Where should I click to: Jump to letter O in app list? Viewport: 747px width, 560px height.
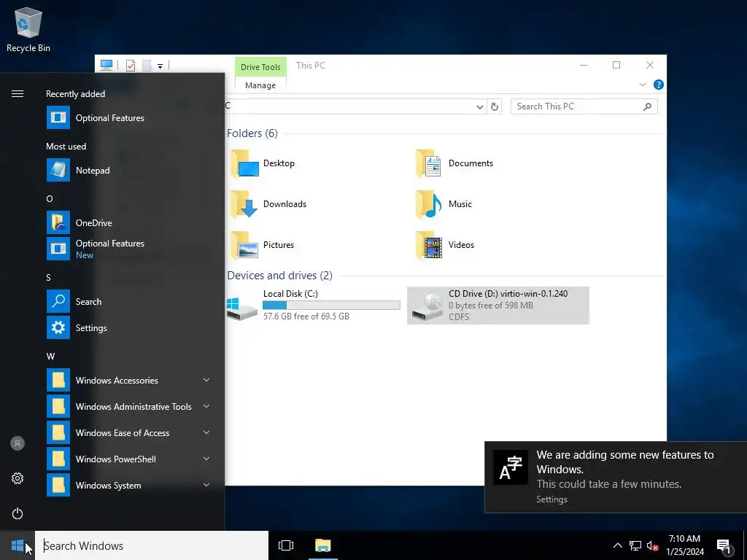pyautogui.click(x=50, y=199)
